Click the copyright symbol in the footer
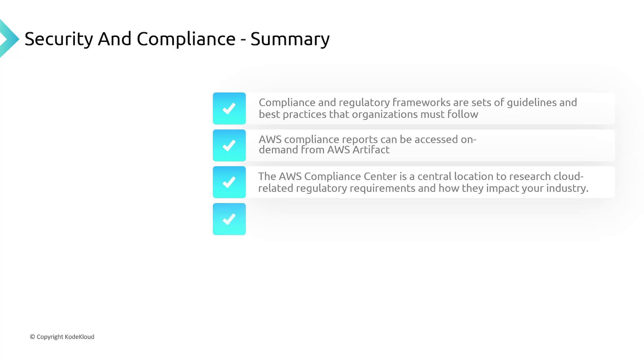This screenshot has height=362, width=644. click(33, 337)
